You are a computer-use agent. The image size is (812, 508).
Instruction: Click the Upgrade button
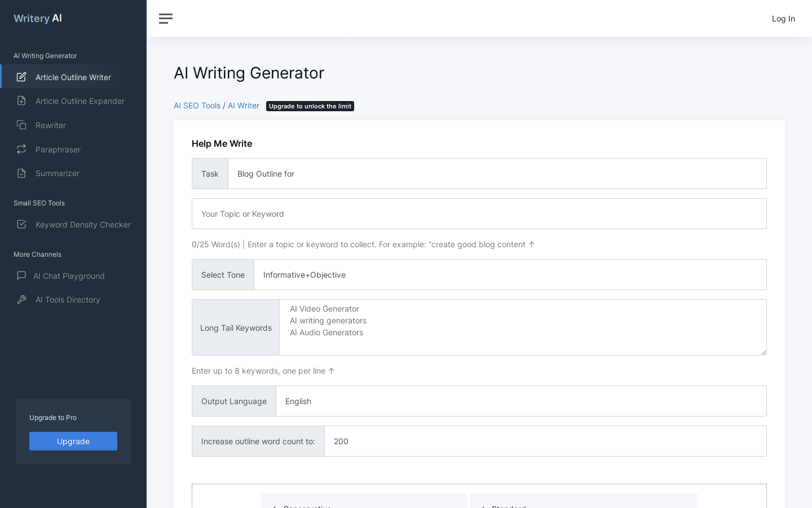point(73,441)
